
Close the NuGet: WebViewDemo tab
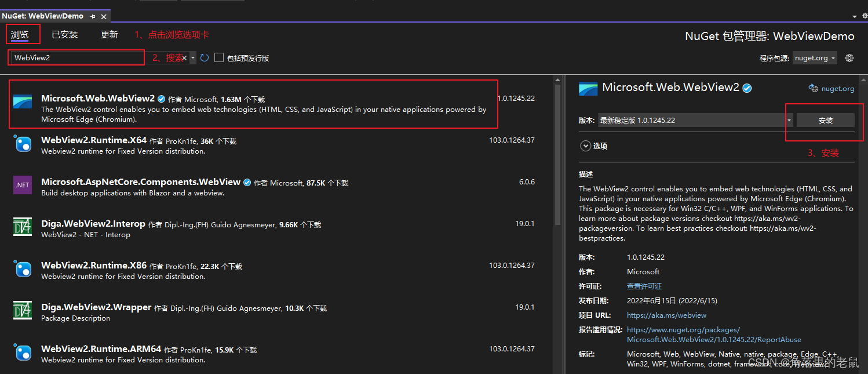pos(104,16)
